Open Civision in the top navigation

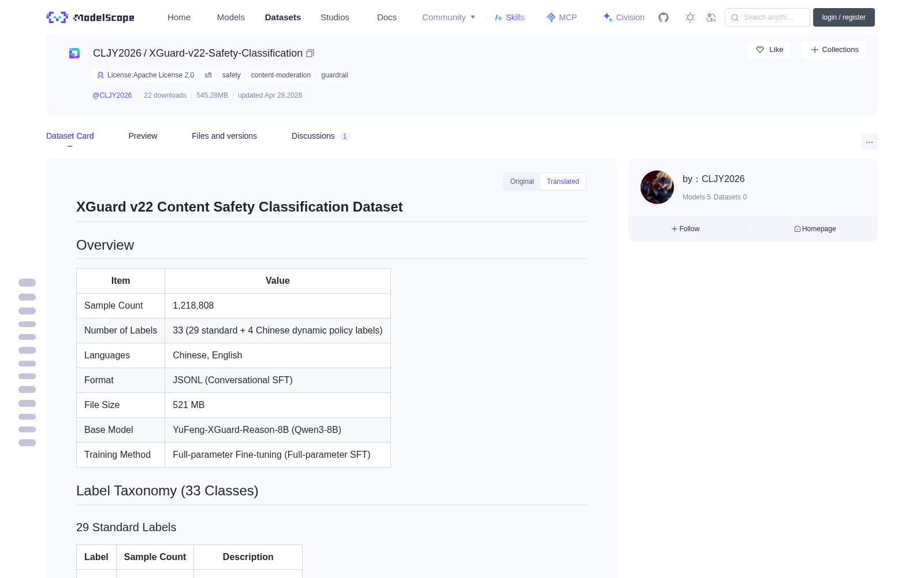tap(624, 17)
